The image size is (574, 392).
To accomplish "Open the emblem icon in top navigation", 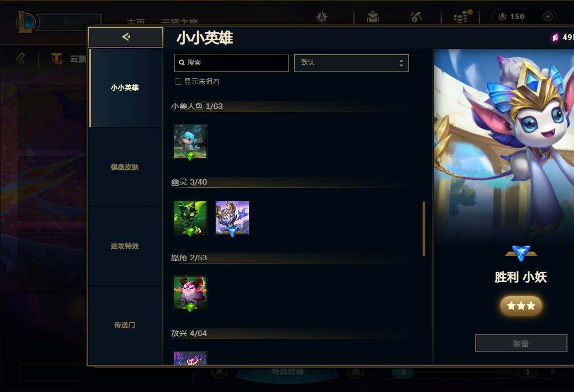I will tap(322, 16).
